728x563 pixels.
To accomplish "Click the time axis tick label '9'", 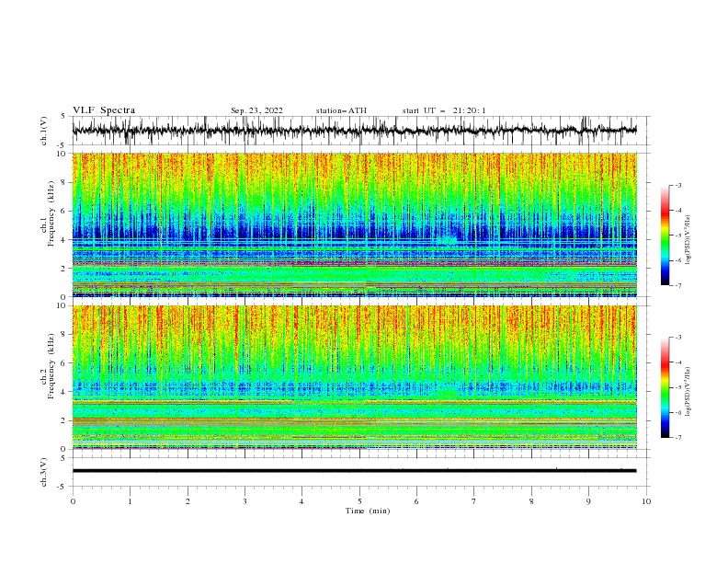I will point(588,501).
